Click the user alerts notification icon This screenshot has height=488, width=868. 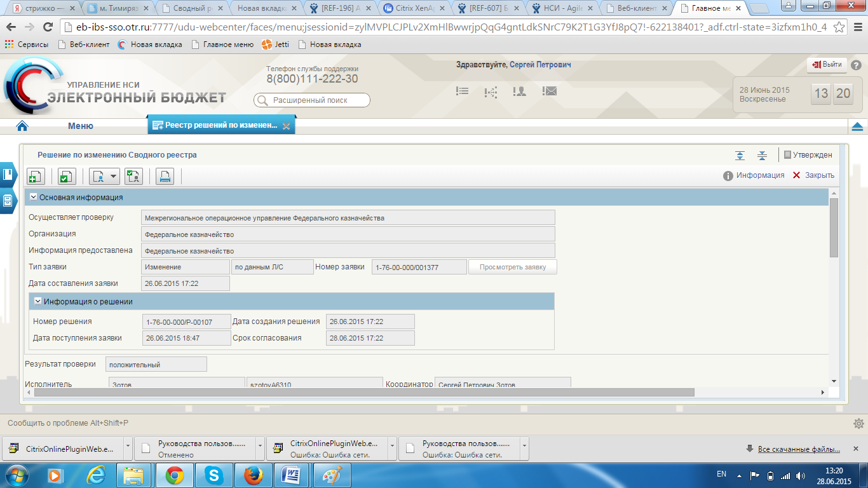(519, 91)
